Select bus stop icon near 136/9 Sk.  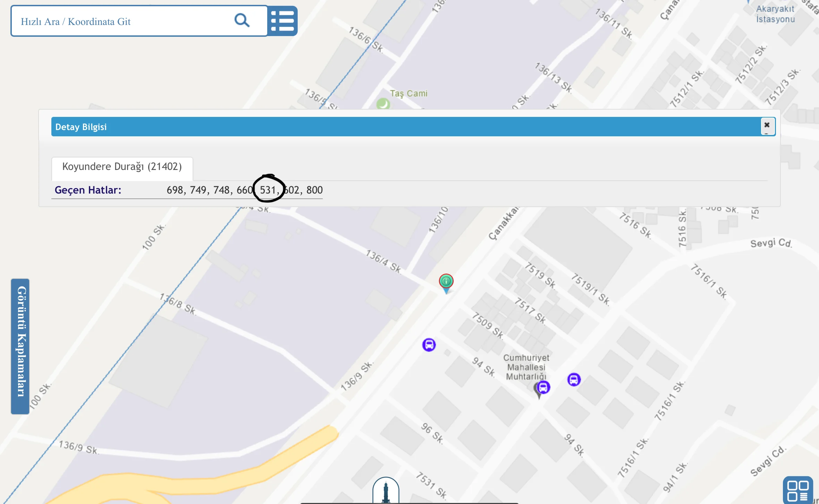tap(429, 345)
